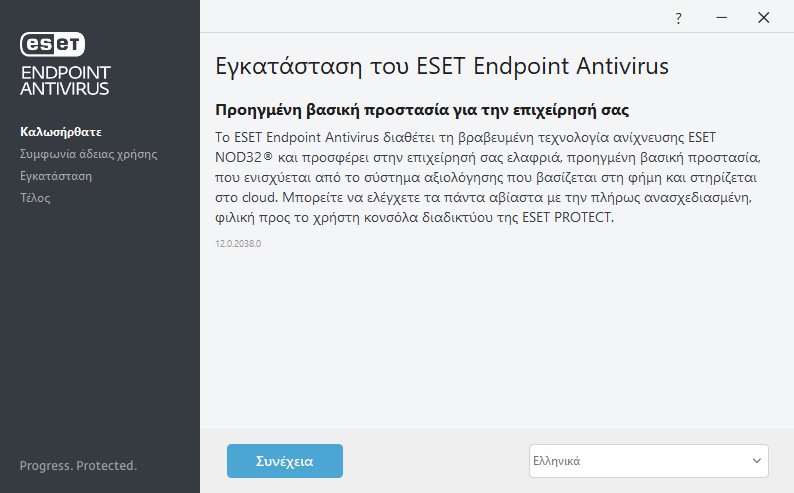Image resolution: width=794 pixels, height=493 pixels.
Task: Click the word cloud in description
Action: tap(251, 198)
